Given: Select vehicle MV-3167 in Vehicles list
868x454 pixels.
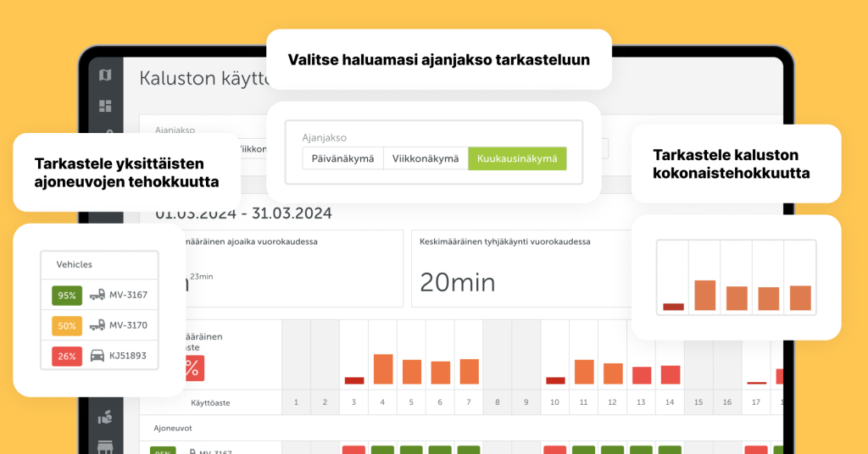Looking at the screenshot, I should [100, 295].
